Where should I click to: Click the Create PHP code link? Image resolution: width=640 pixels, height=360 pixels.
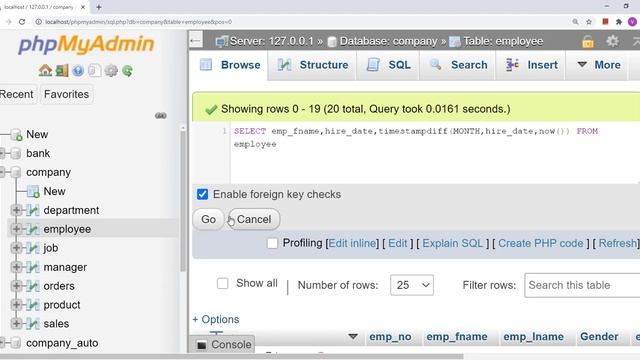pos(540,244)
